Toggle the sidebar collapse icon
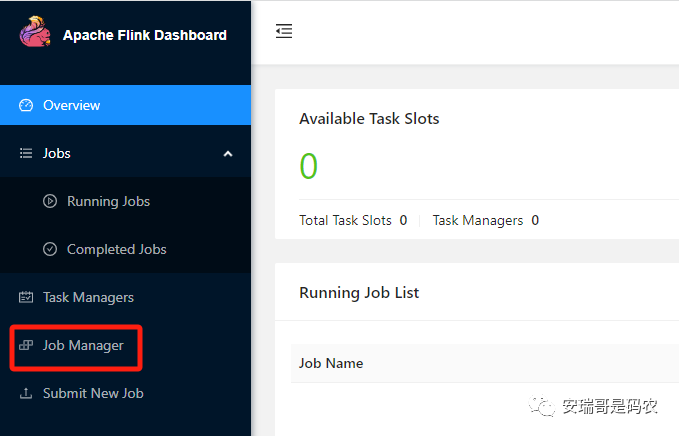This screenshot has width=679, height=436. (284, 32)
